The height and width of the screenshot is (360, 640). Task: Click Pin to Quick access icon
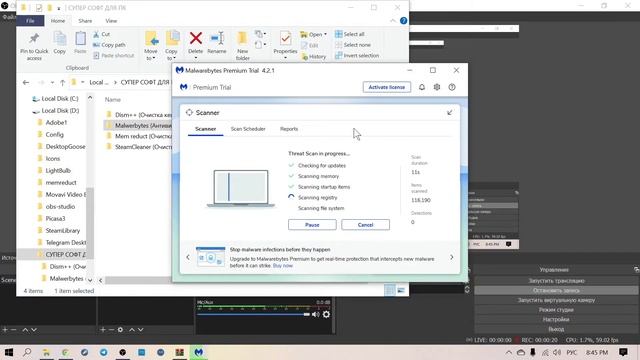click(34, 39)
